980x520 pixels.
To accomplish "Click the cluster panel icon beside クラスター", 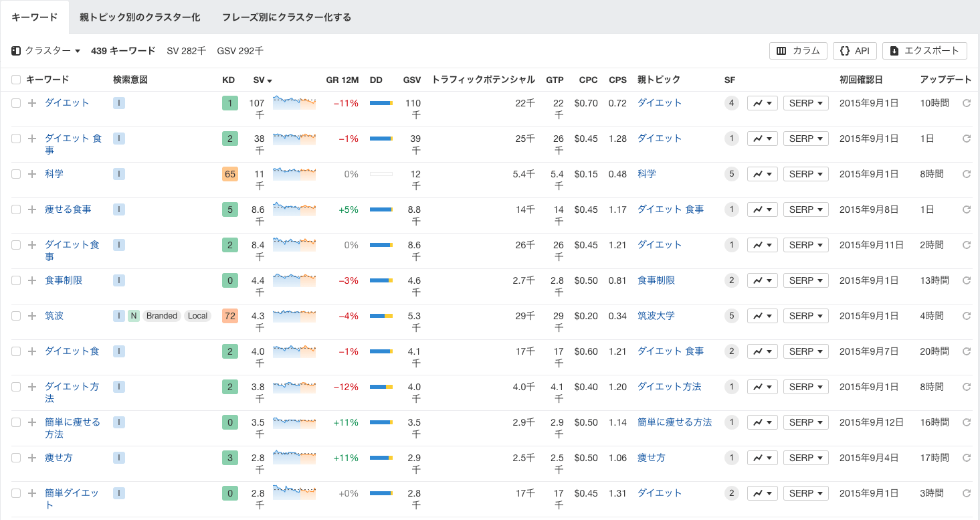I will click(x=15, y=50).
